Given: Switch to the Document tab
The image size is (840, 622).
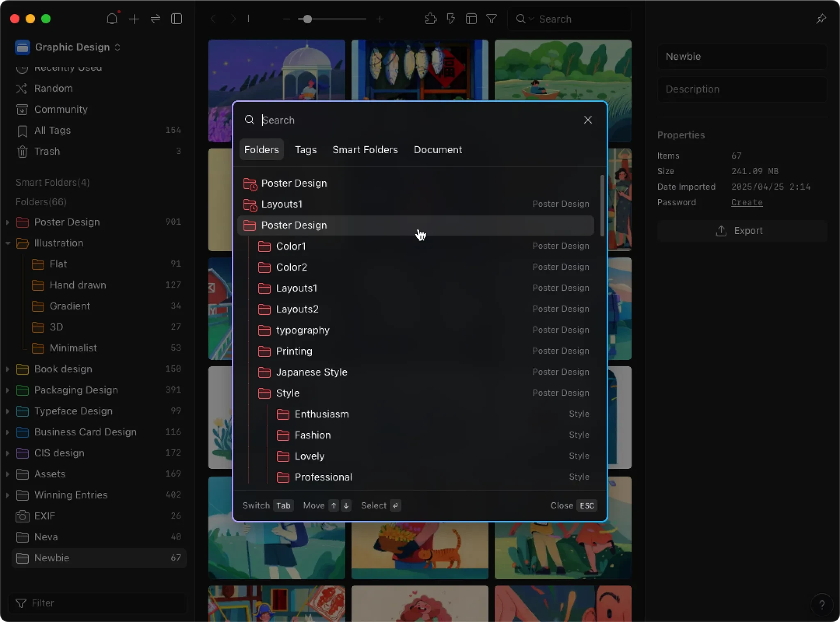Looking at the screenshot, I should (438, 150).
